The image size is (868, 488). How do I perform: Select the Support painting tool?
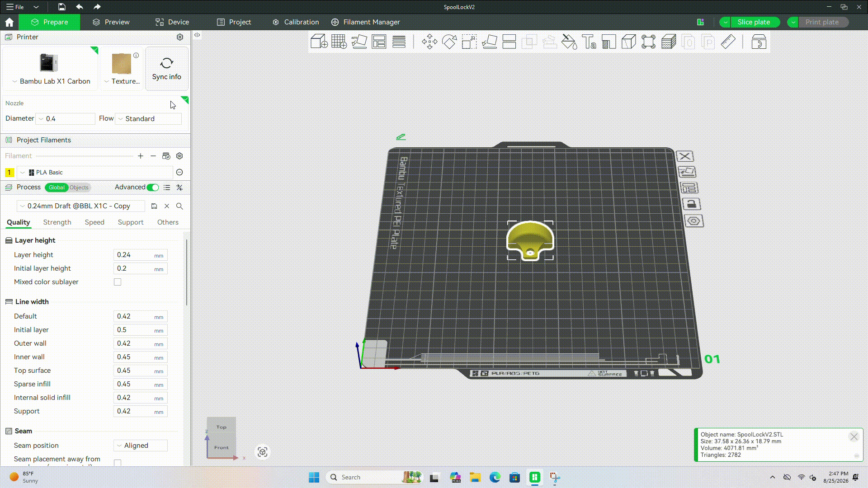(x=609, y=42)
